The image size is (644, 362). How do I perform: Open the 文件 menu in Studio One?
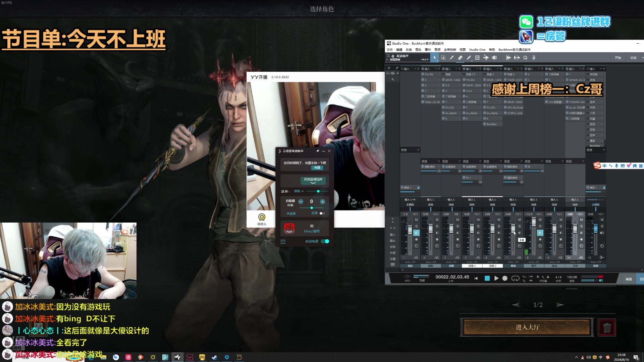pos(389,50)
